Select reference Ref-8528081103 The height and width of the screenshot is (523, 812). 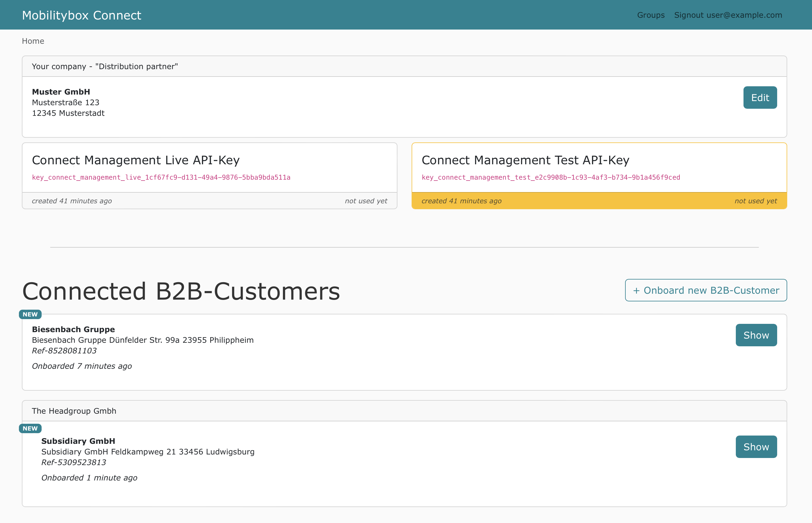point(64,351)
